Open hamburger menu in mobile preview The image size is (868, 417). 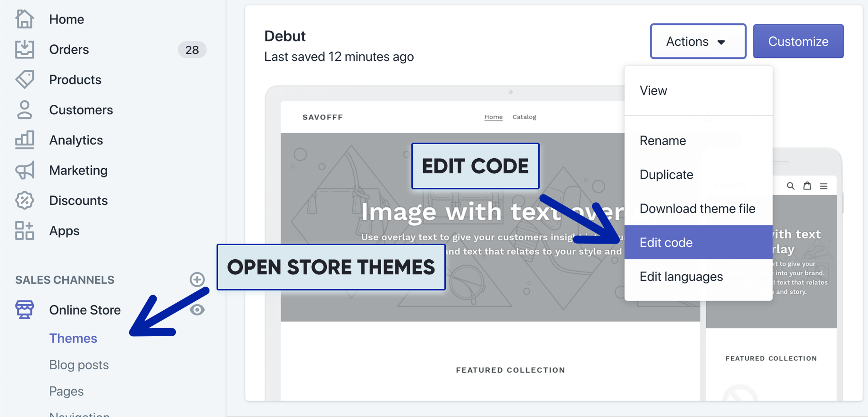824,186
